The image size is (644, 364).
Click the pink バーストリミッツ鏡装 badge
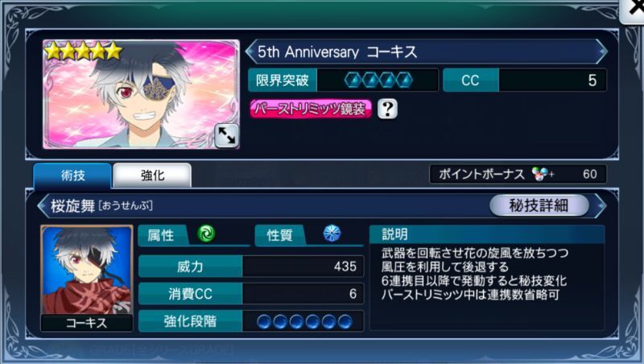tap(311, 109)
